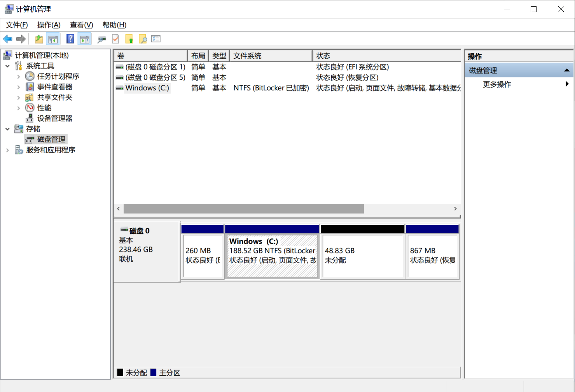Click the folder with magnifier toolbar icon
575x392 pixels.
tap(143, 38)
